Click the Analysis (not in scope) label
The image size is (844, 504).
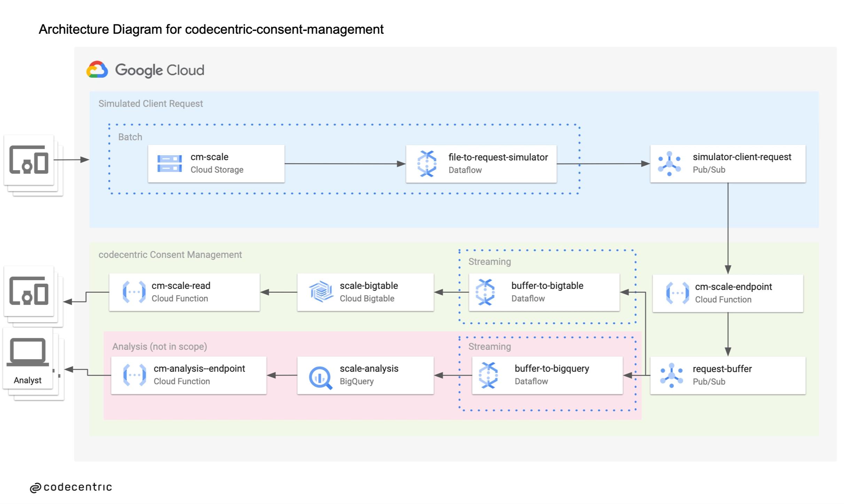pos(159,346)
